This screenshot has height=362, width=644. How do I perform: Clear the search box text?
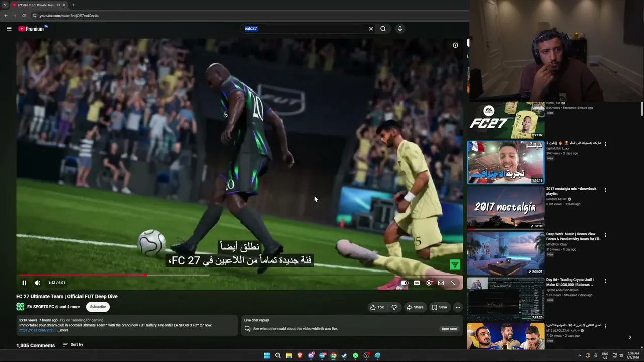[x=371, y=29]
